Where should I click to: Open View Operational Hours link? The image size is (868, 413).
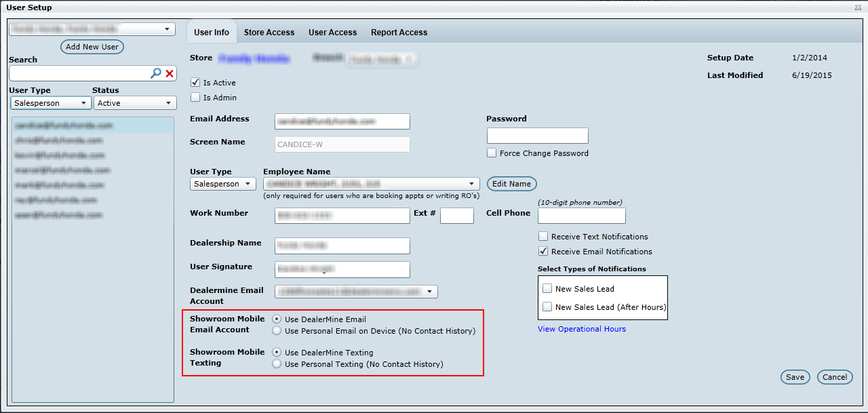click(582, 329)
